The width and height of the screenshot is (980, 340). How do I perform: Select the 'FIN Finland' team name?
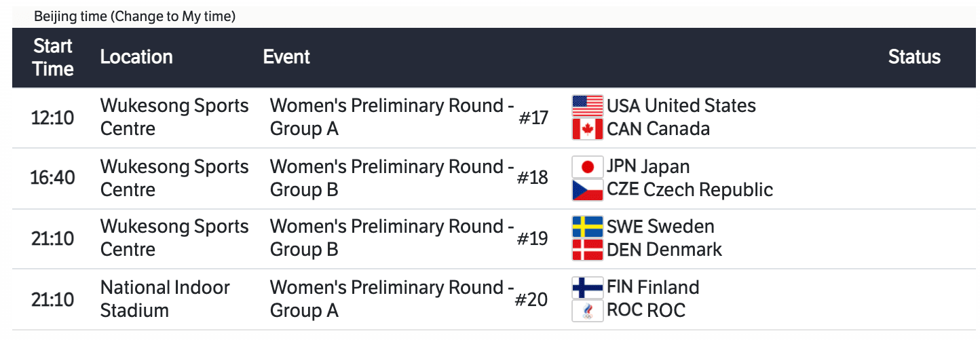[653, 288]
